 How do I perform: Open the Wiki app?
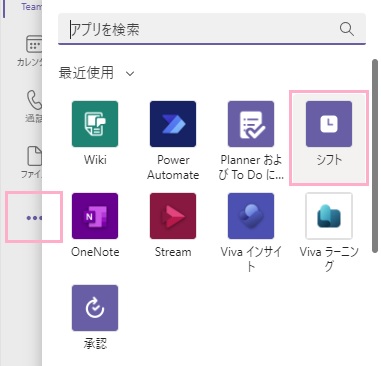[x=95, y=124]
